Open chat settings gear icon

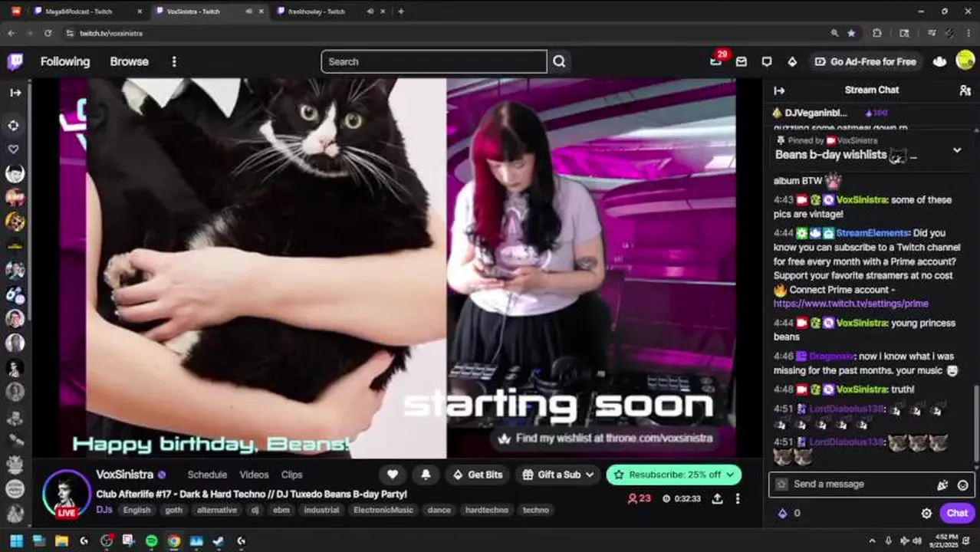tap(926, 514)
